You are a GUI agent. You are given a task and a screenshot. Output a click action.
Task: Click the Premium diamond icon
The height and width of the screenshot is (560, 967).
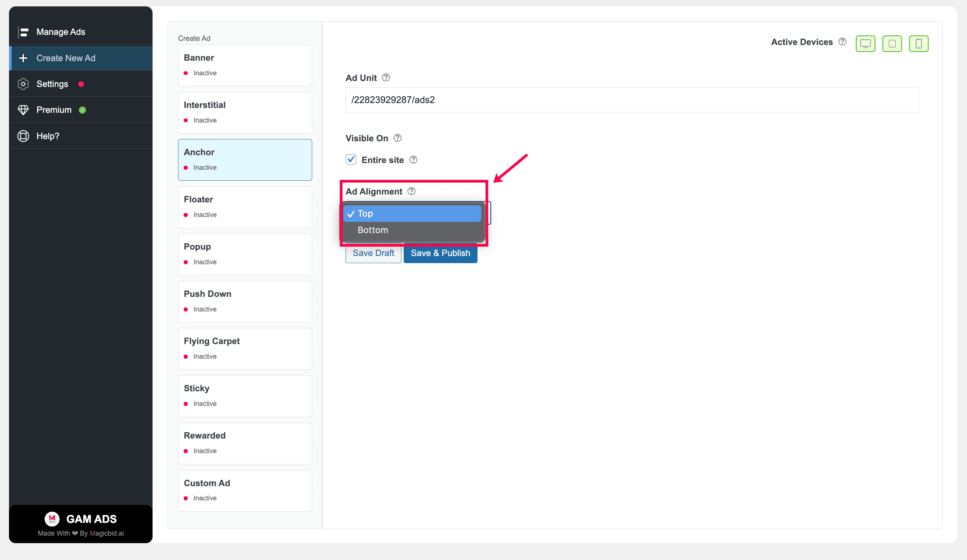coord(23,110)
